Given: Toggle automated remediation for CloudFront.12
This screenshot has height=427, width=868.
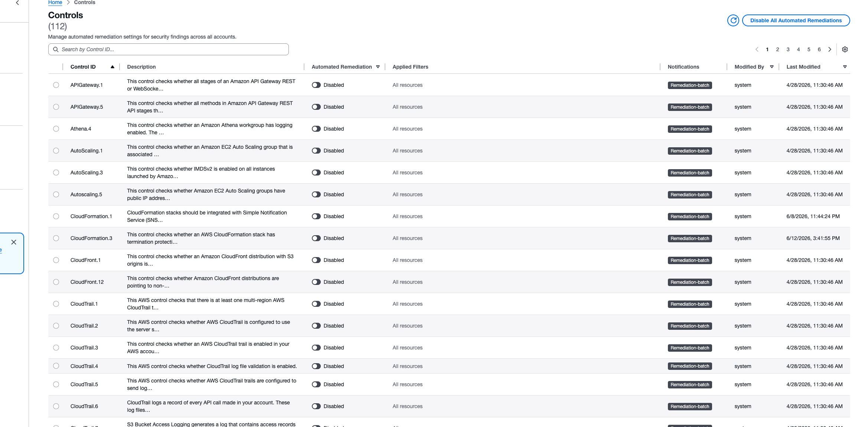Looking at the screenshot, I should 316,282.
